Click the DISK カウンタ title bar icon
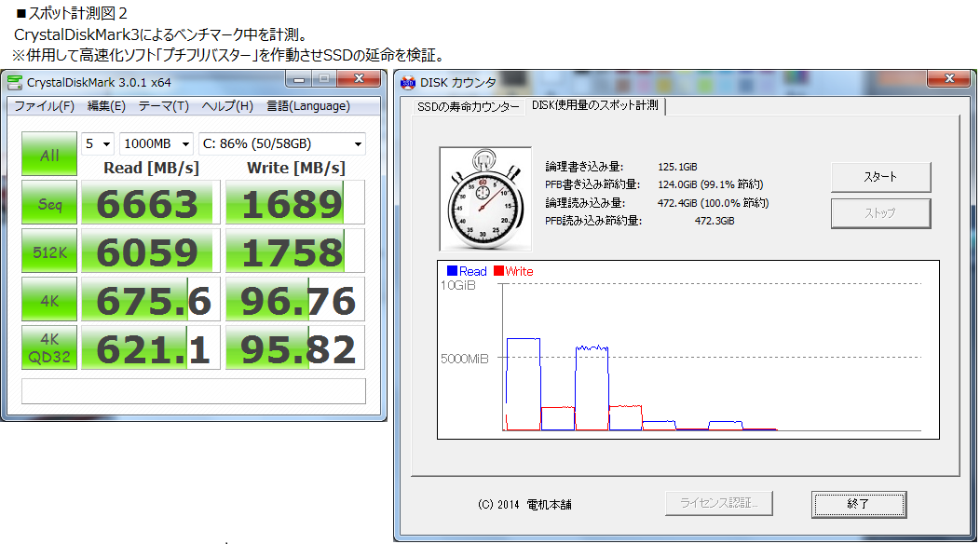 click(x=407, y=82)
